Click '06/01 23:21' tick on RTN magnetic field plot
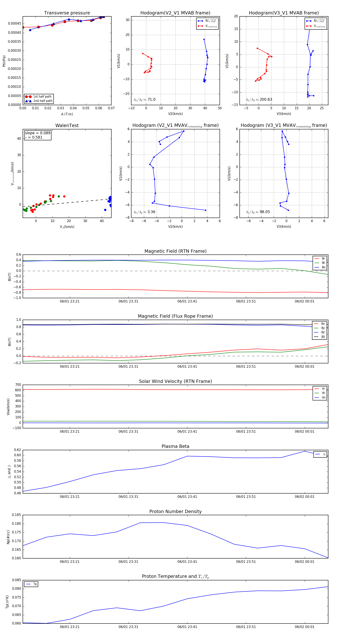The height and width of the screenshot is (644, 351). tap(70, 301)
